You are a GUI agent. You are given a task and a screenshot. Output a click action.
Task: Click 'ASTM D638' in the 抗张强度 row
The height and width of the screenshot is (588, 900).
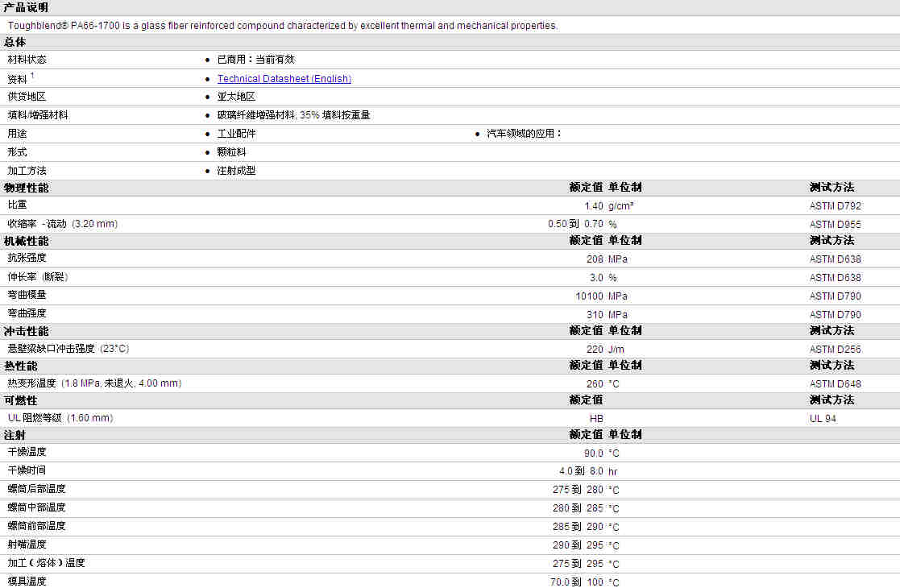[x=836, y=259]
